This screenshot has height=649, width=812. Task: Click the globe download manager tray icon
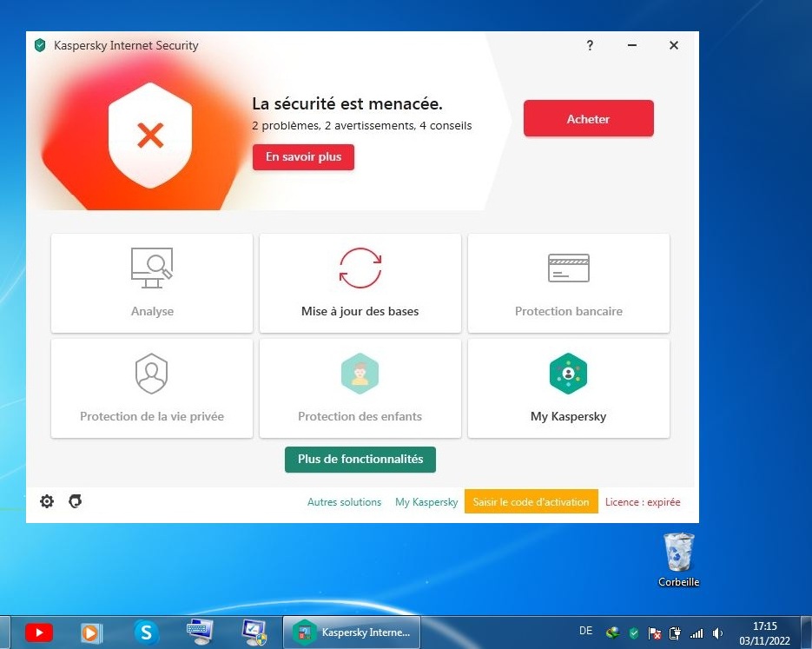point(613,633)
